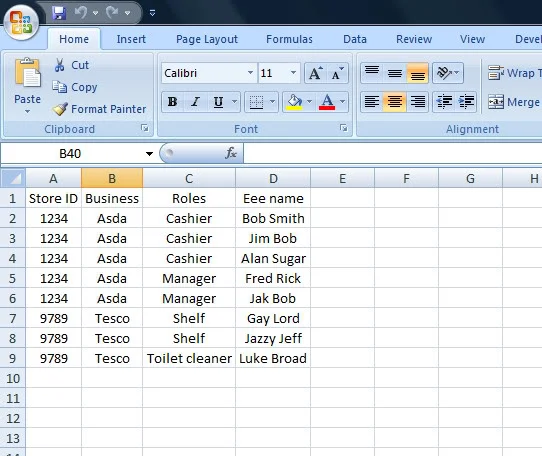Click the Wrap Text button
Screen dimensions: 542x456
[x=515, y=73]
